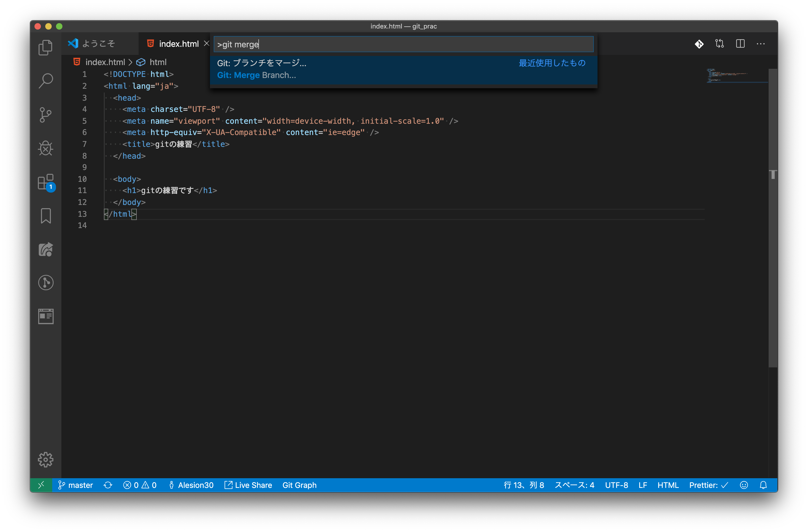Open Manage gear settings menu

(x=45, y=459)
